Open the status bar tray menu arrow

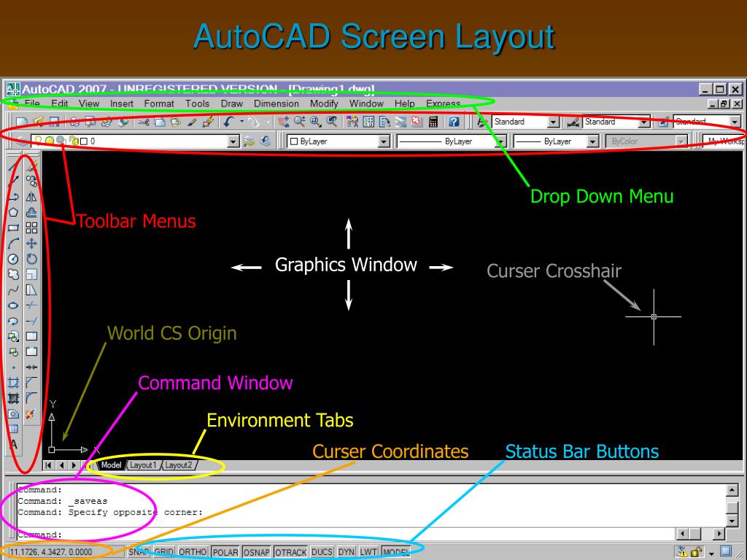[x=711, y=553]
